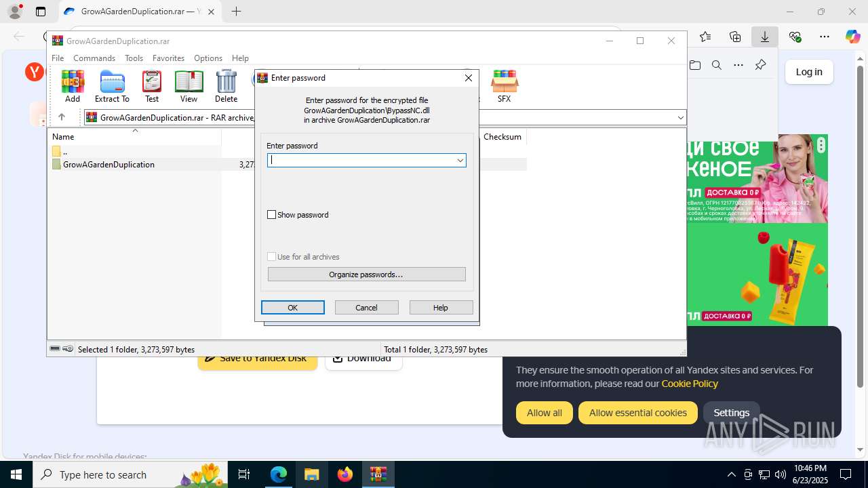
Task: Open cookie Settings button
Action: point(732,413)
